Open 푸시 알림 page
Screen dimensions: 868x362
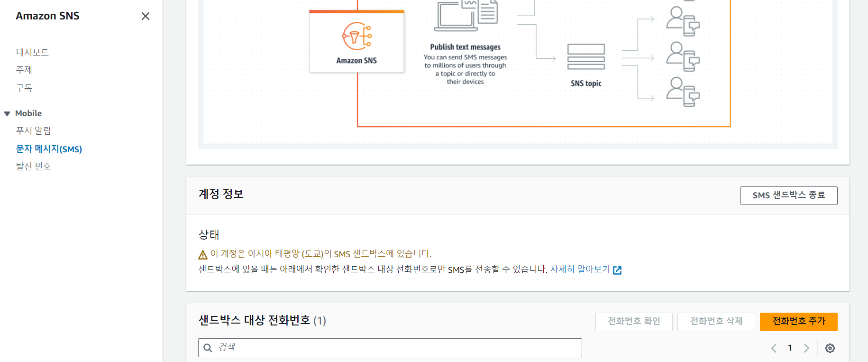(33, 130)
